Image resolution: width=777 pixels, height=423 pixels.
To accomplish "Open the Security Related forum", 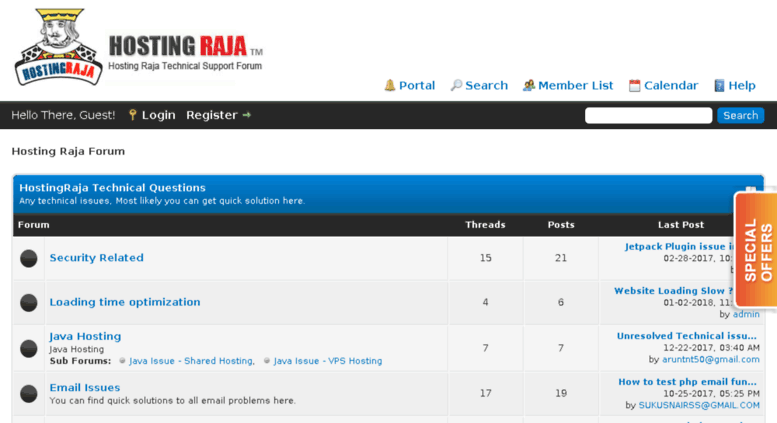I will [97, 258].
